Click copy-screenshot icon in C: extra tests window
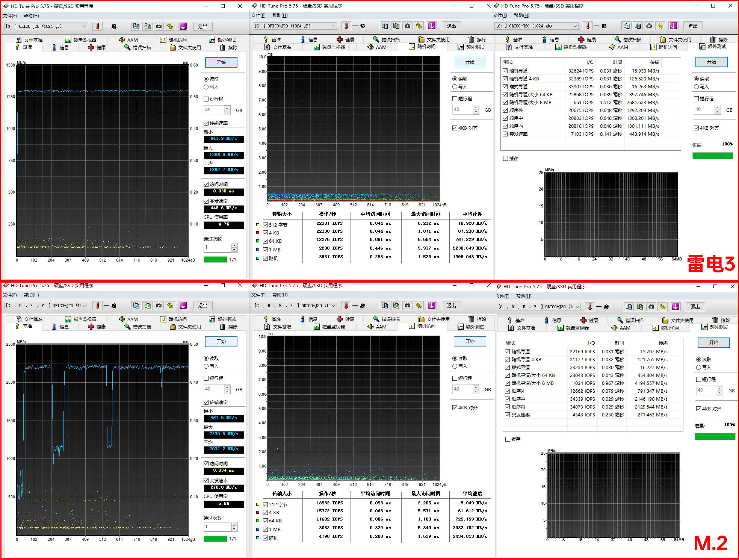This screenshot has width=739, height=560. pos(640,307)
